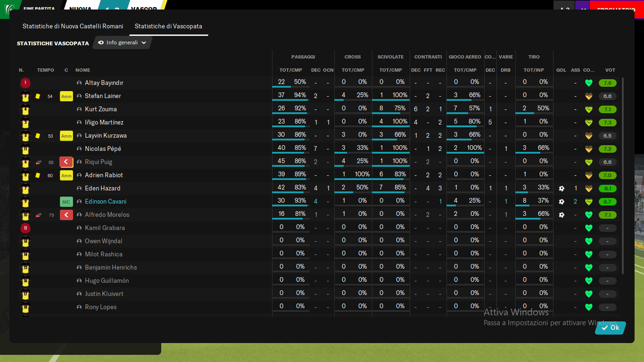Open Eden Hazard's player profile
The height and width of the screenshot is (362, 644).
[103, 189]
